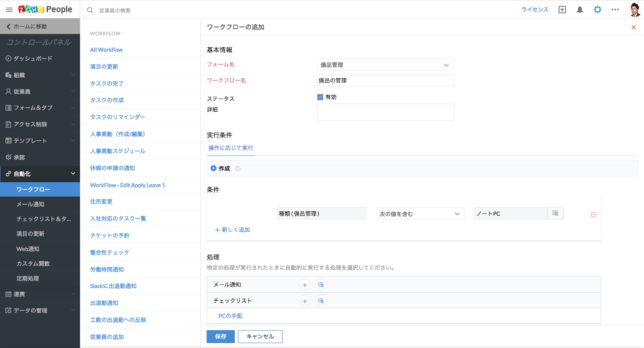644x348 pixels.
Task: Switch to 操作に応じて実行 tab
Action: point(231,148)
